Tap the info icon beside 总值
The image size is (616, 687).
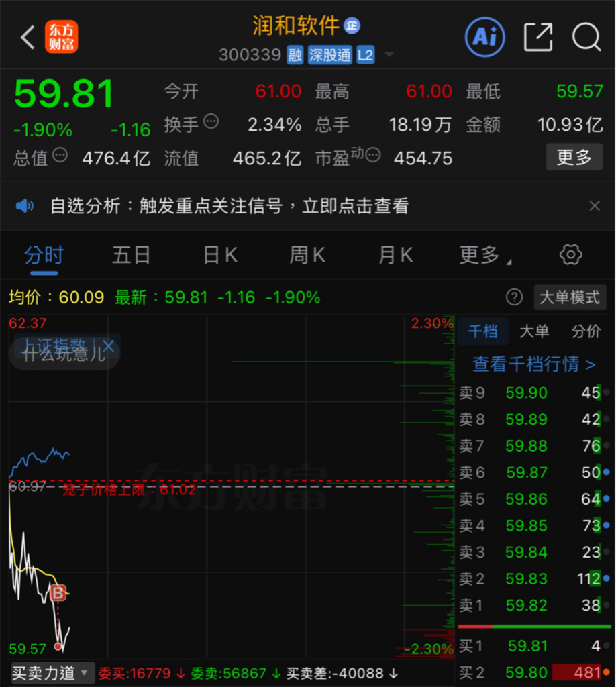coord(60,155)
